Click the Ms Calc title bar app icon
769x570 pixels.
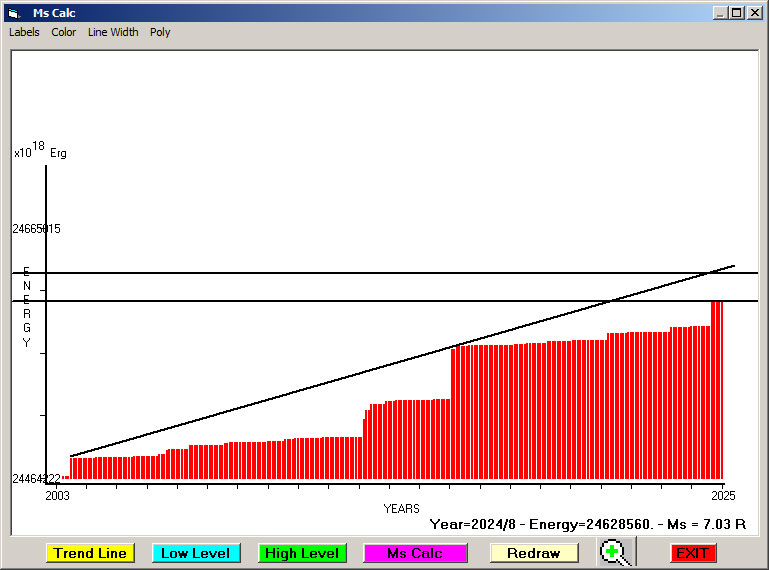click(x=14, y=13)
